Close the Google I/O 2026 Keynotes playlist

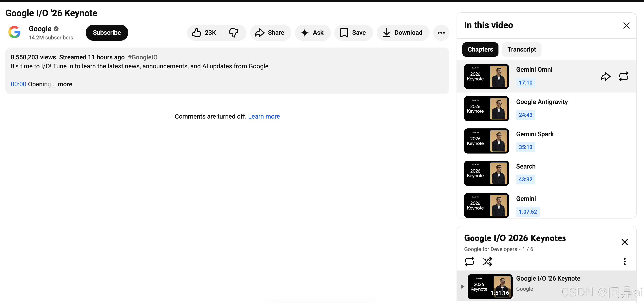[624, 242]
